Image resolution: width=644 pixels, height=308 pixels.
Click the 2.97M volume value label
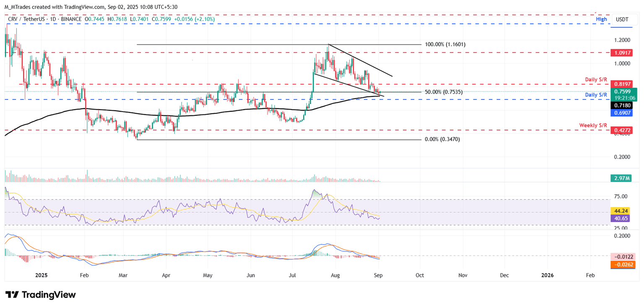coord(621,178)
